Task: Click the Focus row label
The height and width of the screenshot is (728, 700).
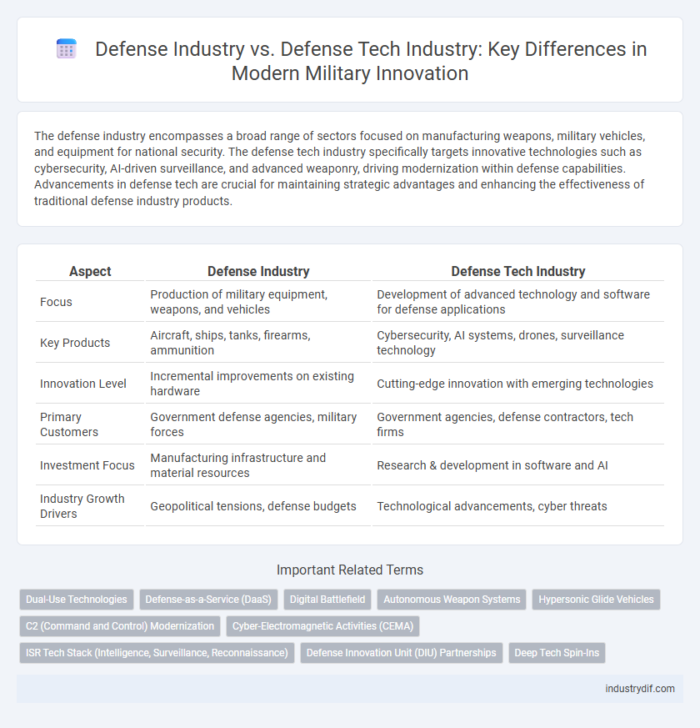Action: 56,302
